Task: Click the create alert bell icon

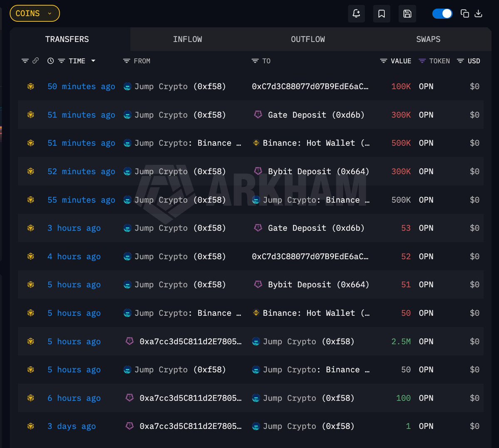Action: pos(356,14)
